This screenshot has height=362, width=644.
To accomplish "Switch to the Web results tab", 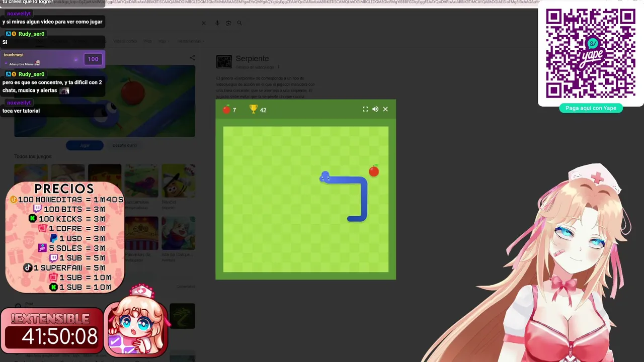I will [147, 41].
